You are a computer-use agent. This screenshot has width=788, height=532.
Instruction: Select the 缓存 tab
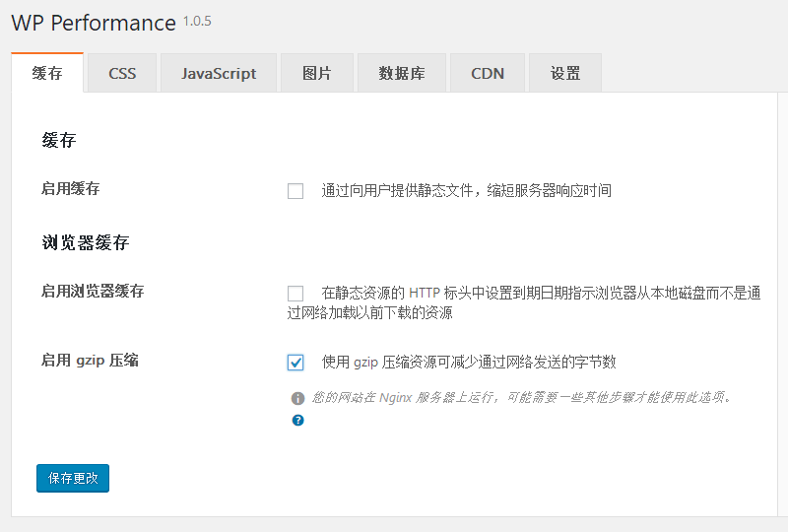(47, 74)
